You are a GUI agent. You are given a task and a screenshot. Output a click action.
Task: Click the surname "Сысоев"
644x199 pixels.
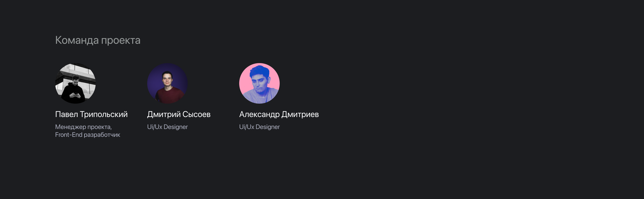pyautogui.click(x=196, y=115)
